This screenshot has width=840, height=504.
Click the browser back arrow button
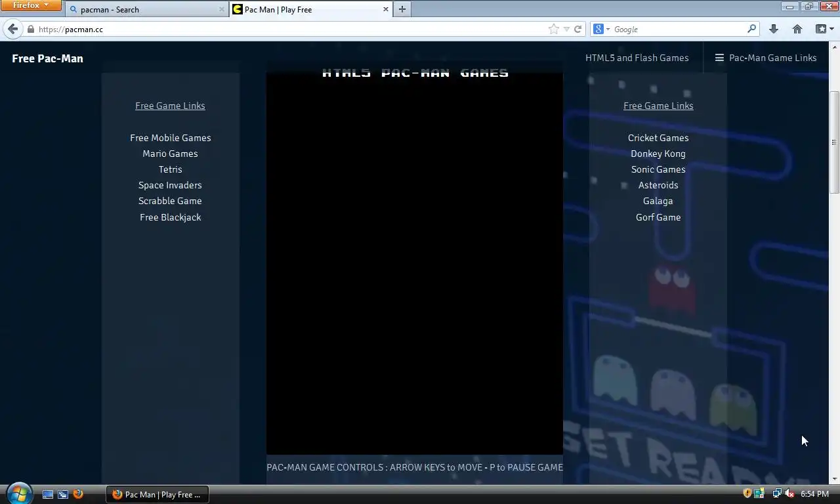coord(12,29)
